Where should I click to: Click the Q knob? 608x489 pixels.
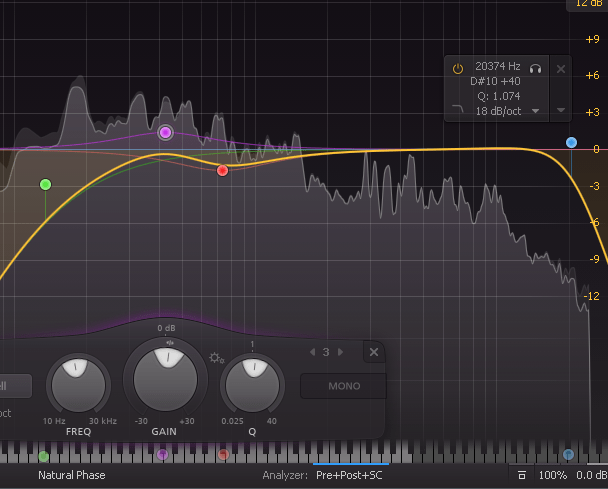(x=252, y=382)
